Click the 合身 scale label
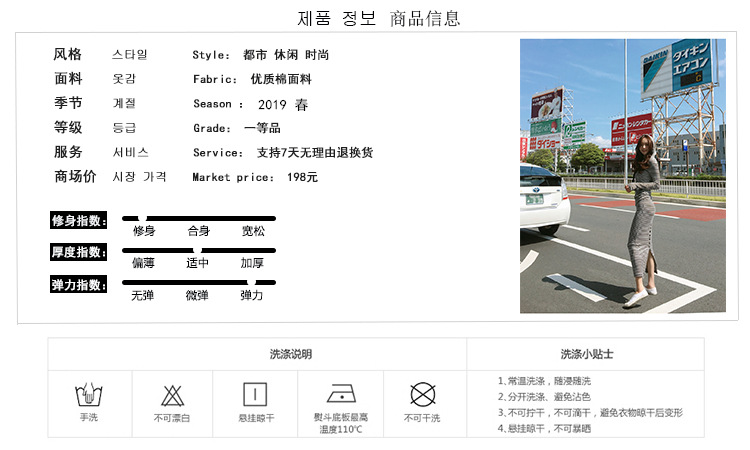Screen dimensions: 750x450 tap(199, 231)
